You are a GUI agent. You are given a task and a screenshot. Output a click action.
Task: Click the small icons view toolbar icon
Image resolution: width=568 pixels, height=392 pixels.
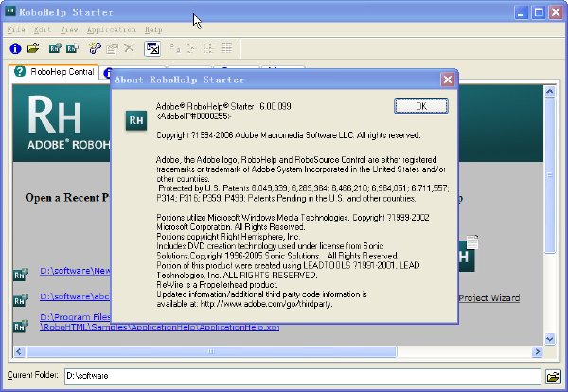pyautogui.click(x=191, y=48)
